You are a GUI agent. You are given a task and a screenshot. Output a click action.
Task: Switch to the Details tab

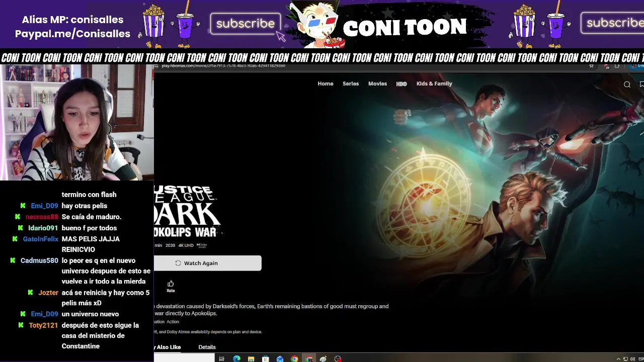point(207,347)
